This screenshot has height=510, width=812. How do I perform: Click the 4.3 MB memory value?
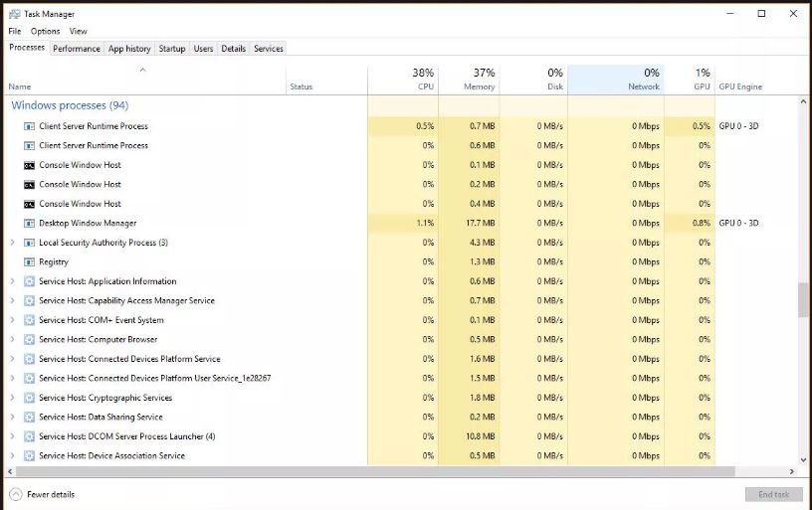[482, 243]
